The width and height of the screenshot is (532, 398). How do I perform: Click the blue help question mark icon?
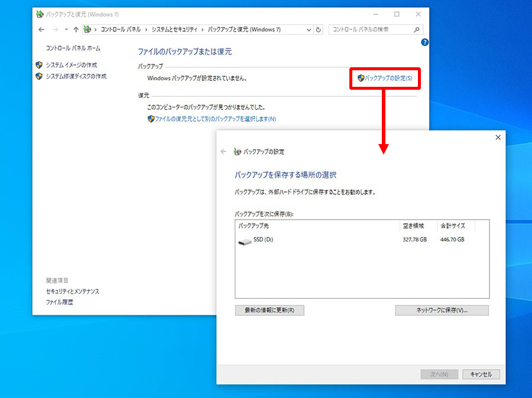pyautogui.click(x=424, y=43)
